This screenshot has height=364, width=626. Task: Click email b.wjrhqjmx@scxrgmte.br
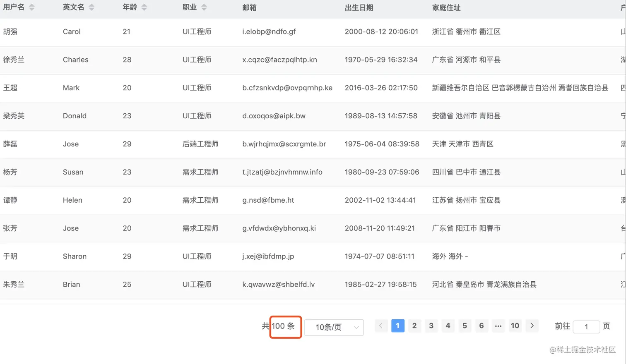pos(284,144)
